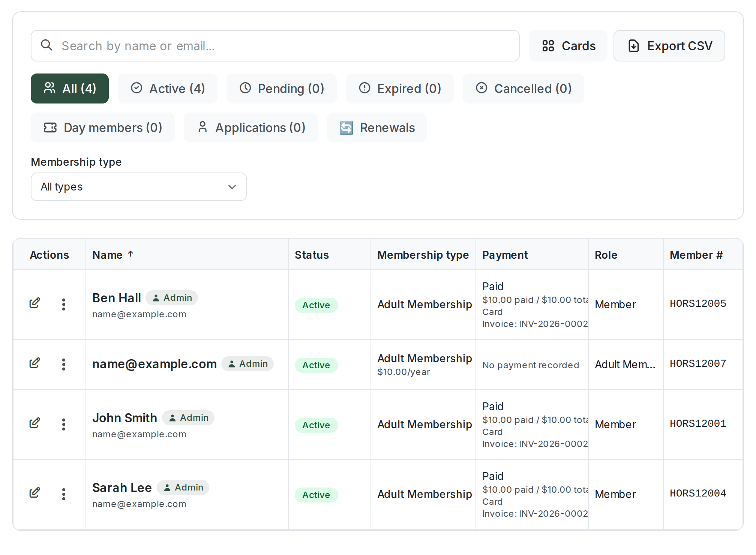Click Ben Hall's name
This screenshot has width=756, height=555.
[117, 298]
